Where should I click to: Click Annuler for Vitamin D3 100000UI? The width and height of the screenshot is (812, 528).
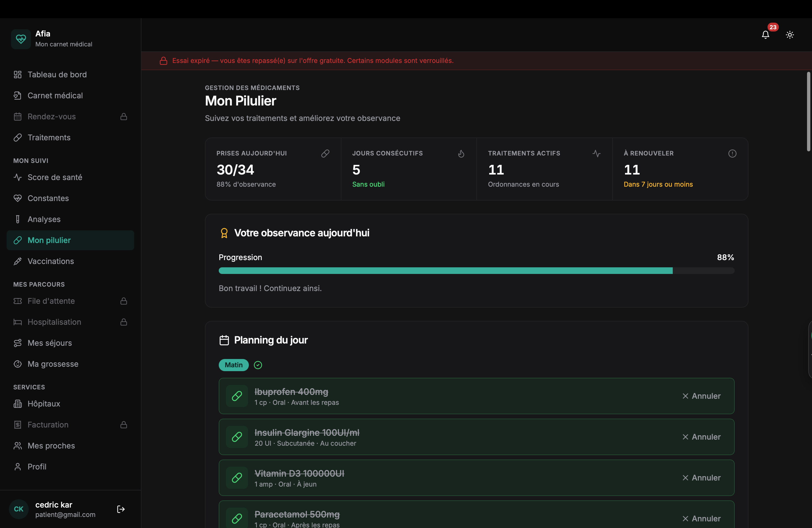click(701, 477)
